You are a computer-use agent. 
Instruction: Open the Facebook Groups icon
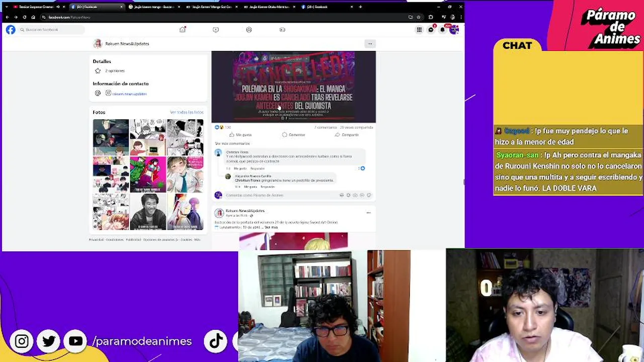(249, 30)
